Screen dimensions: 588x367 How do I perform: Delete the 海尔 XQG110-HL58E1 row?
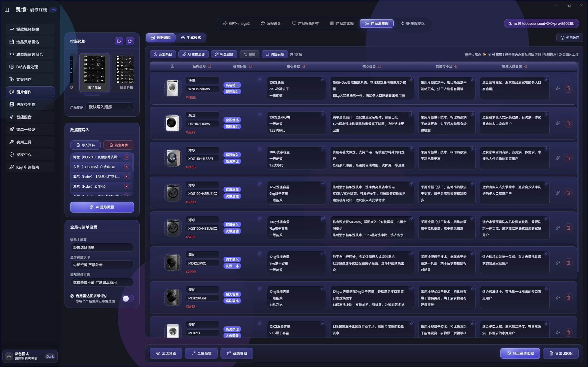point(568,158)
